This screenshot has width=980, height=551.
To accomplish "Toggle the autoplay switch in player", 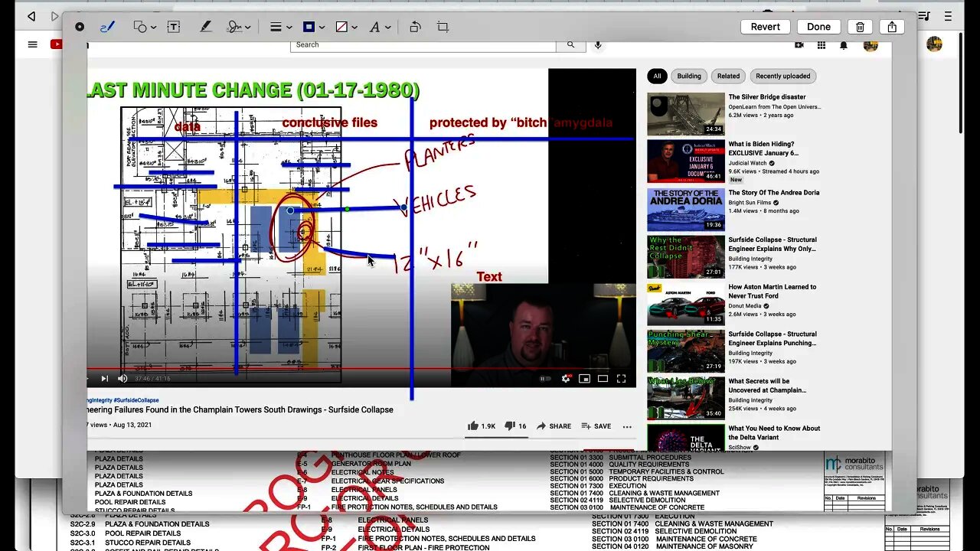I will (x=545, y=378).
